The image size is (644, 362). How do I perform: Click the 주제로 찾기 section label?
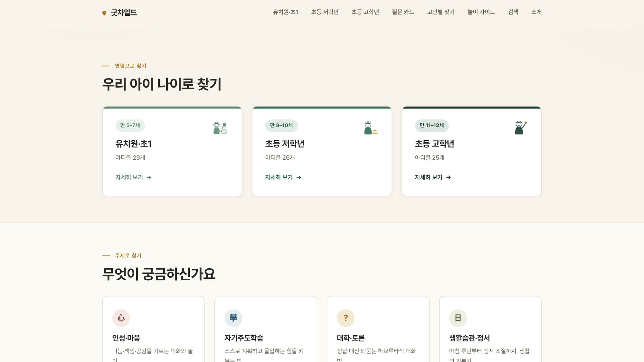click(x=128, y=255)
